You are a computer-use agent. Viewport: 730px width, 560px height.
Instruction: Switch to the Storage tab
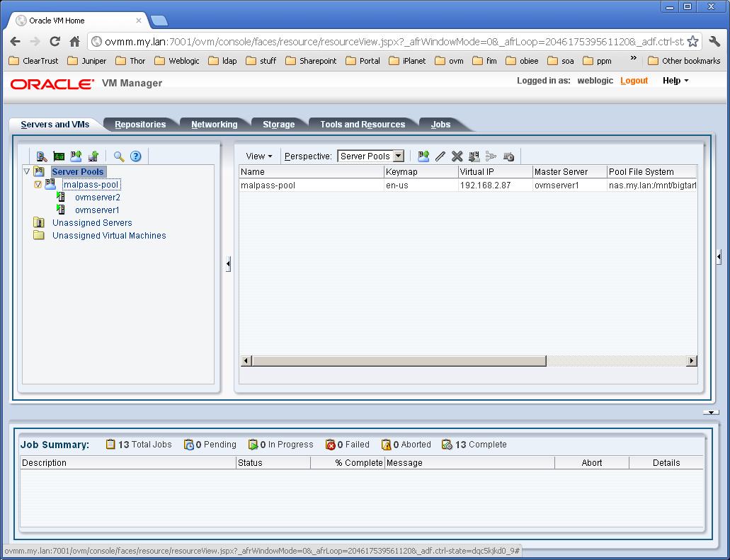(278, 125)
